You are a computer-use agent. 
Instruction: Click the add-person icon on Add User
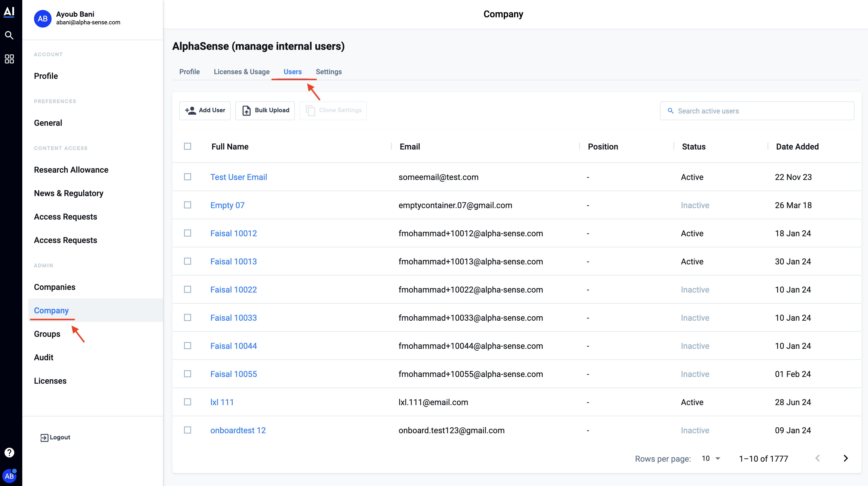pyautogui.click(x=191, y=110)
